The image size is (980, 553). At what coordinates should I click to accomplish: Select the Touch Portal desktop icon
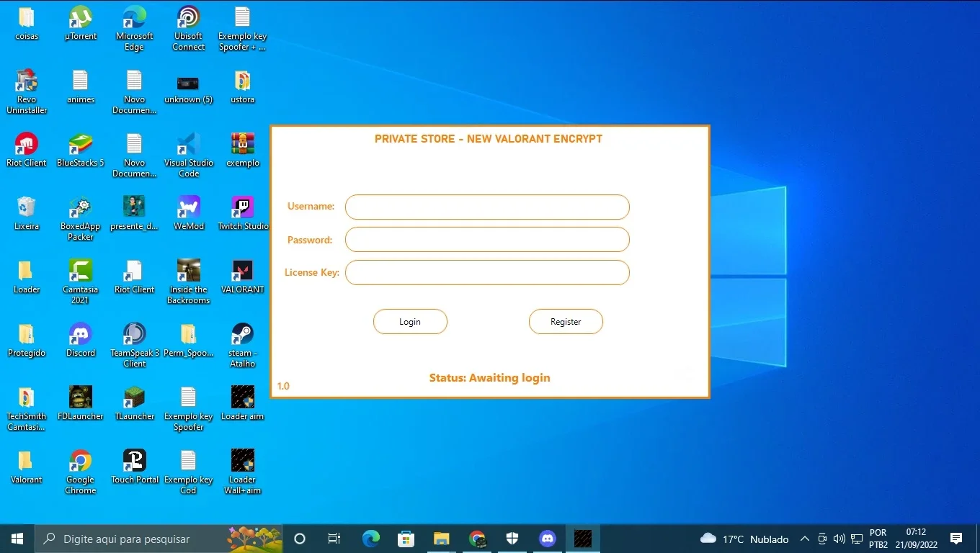[x=135, y=467]
